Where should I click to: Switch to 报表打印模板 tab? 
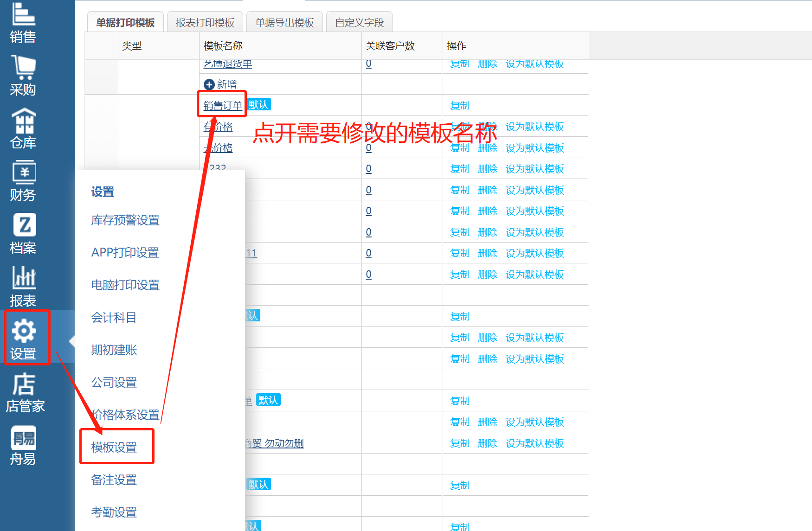point(205,22)
